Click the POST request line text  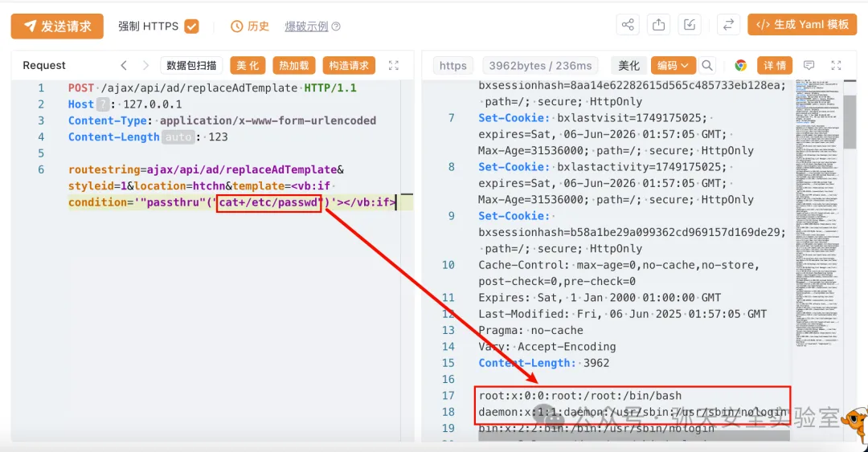point(212,88)
